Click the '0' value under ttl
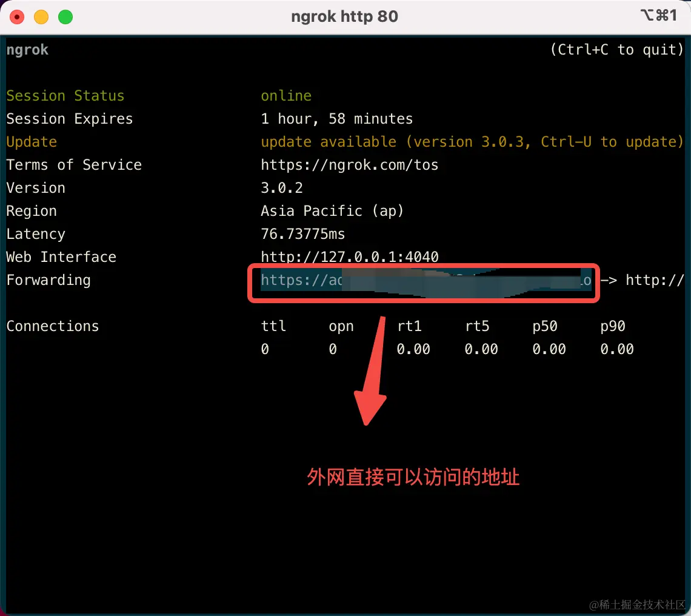Image resolution: width=691 pixels, height=616 pixels. (265, 349)
